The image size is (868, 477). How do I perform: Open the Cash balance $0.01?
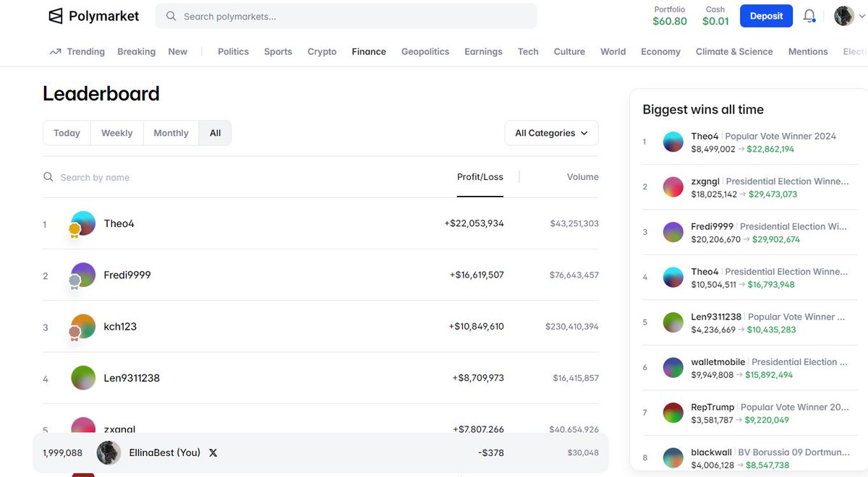[715, 16]
